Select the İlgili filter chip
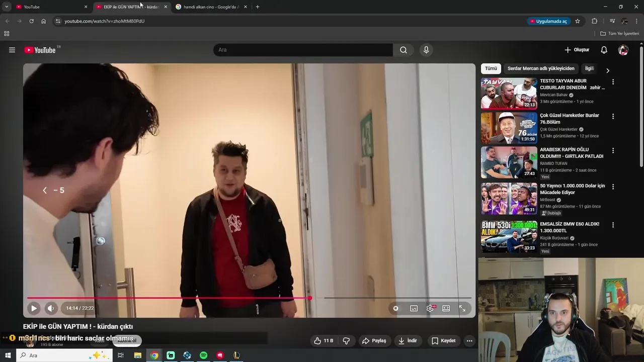The width and height of the screenshot is (644, 362). tap(589, 68)
